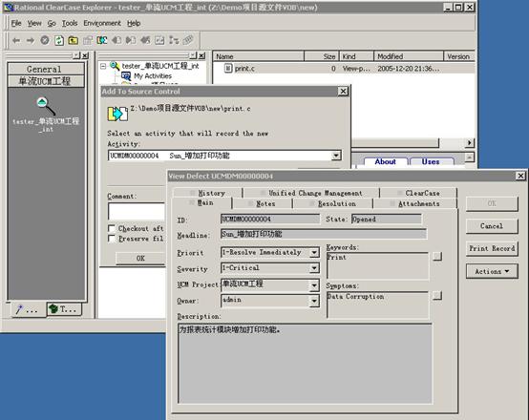Click the yellow Up-folder toolbar icon

pos(74,40)
